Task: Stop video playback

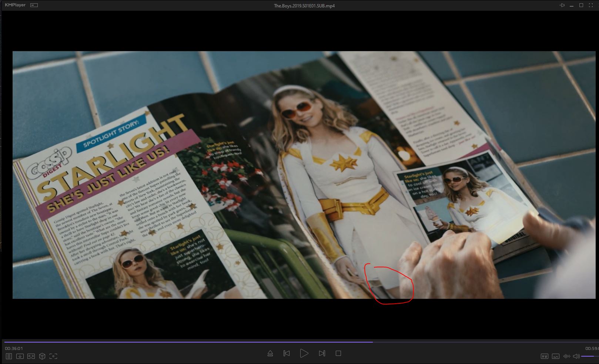Action: pos(338,354)
